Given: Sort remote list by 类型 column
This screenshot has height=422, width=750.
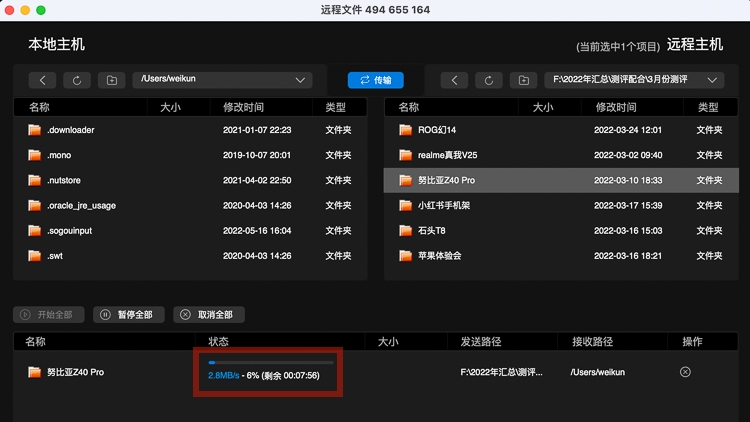Looking at the screenshot, I should coord(708,107).
